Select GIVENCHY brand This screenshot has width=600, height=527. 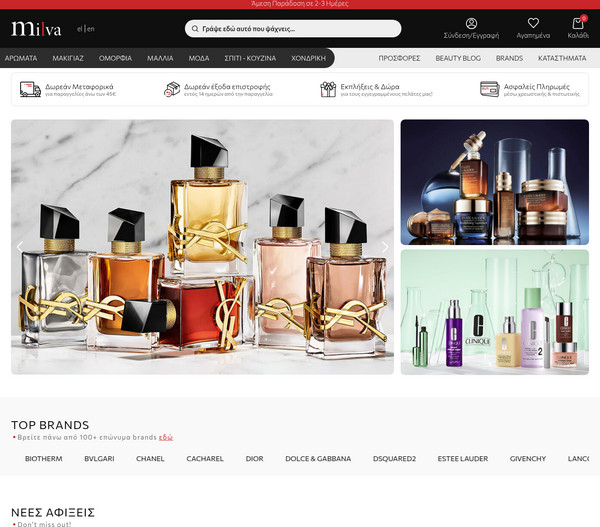(528, 458)
